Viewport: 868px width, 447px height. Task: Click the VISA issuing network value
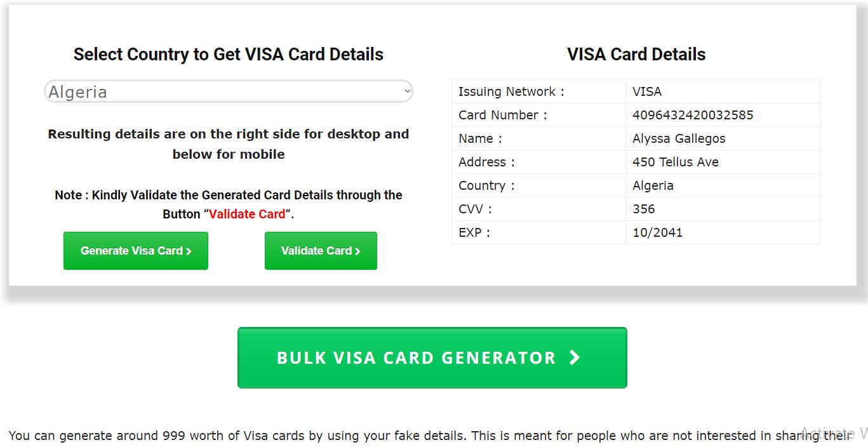point(647,91)
